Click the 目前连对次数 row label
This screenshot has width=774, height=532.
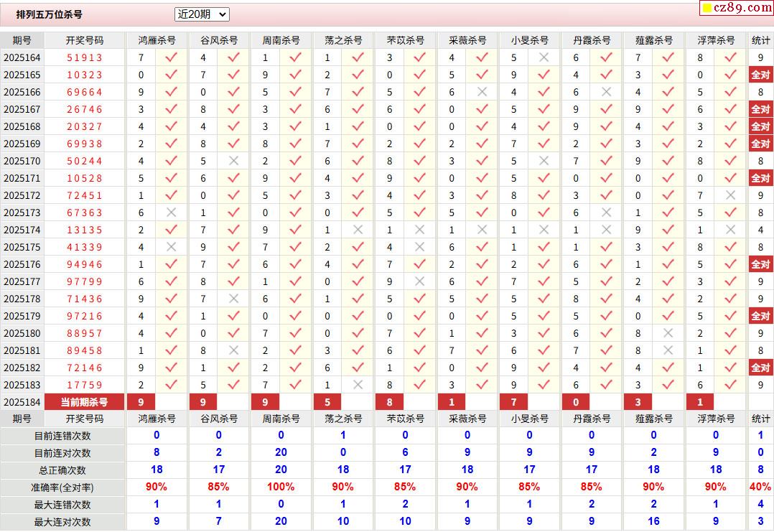pyautogui.click(x=62, y=454)
